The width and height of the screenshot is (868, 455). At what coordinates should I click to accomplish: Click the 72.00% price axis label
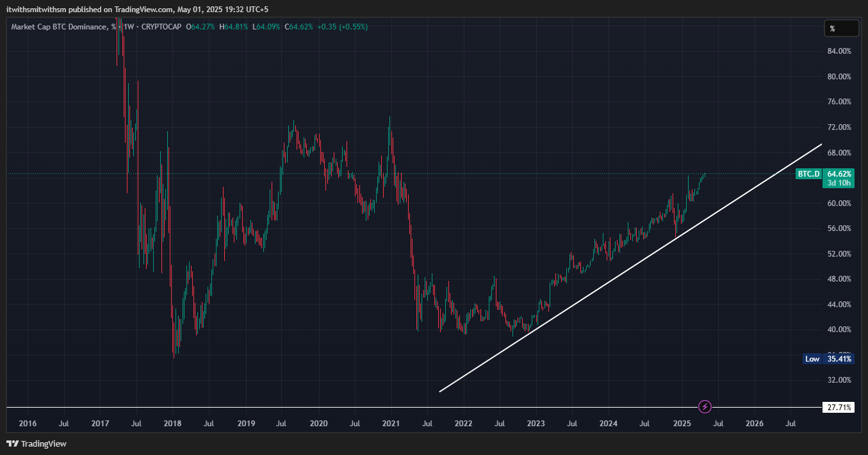[839, 127]
